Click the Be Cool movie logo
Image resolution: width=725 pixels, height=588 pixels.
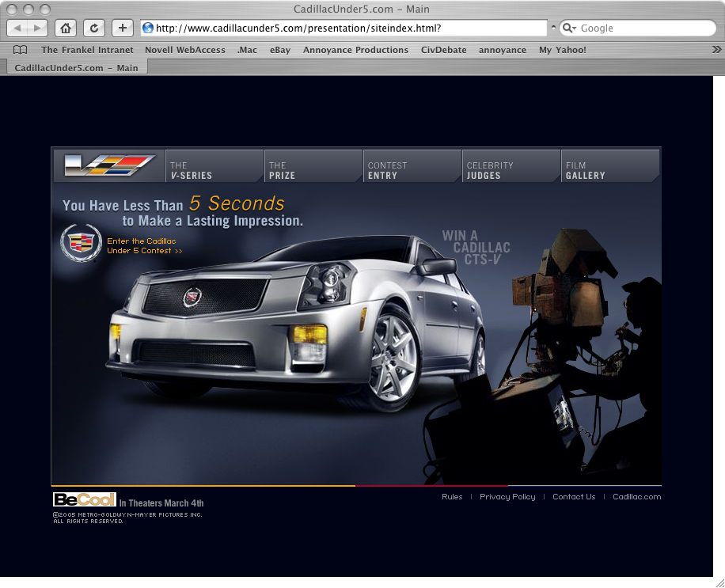pos(84,499)
